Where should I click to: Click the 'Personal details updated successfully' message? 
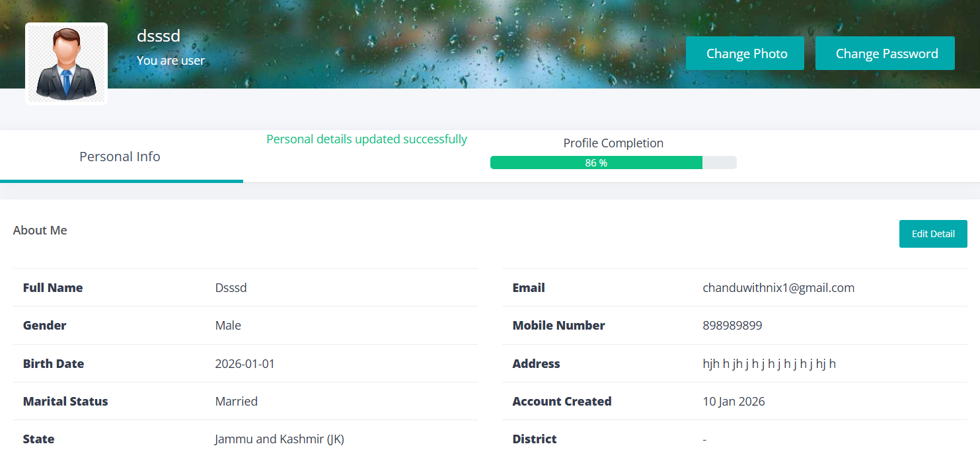click(367, 139)
